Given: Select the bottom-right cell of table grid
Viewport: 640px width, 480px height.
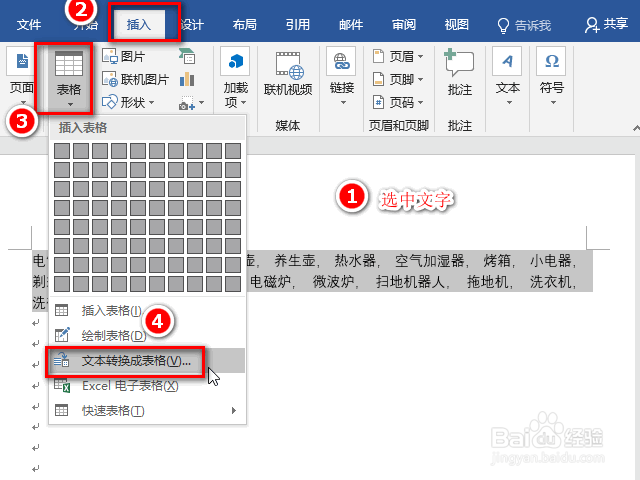Looking at the screenshot, I should pos(233,284).
